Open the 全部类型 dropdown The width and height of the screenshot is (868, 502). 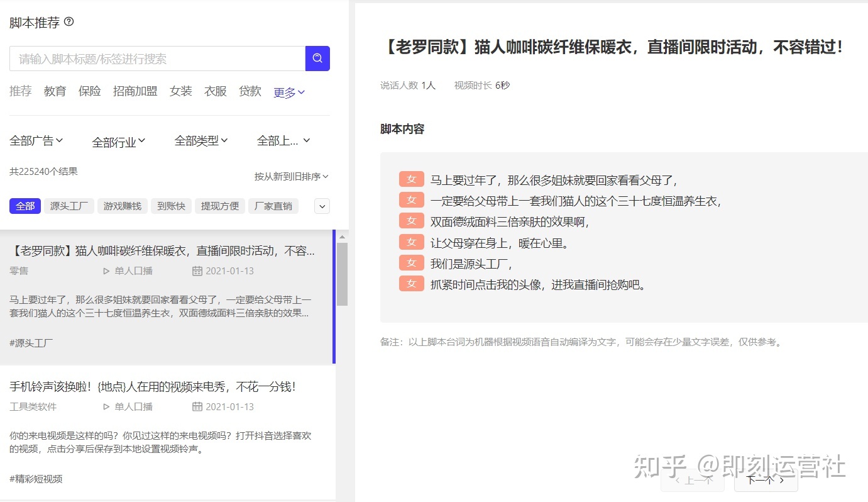click(x=201, y=141)
